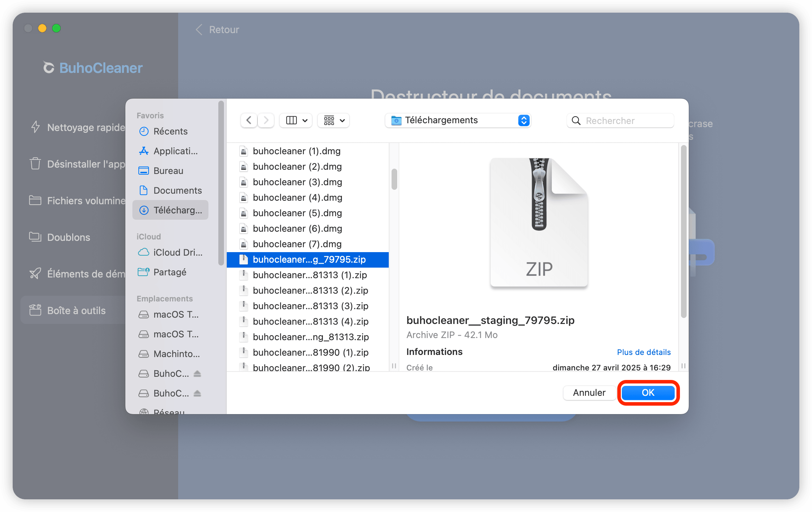
Task: Click the toolbox Boîte à outils icon
Action: coord(35,310)
